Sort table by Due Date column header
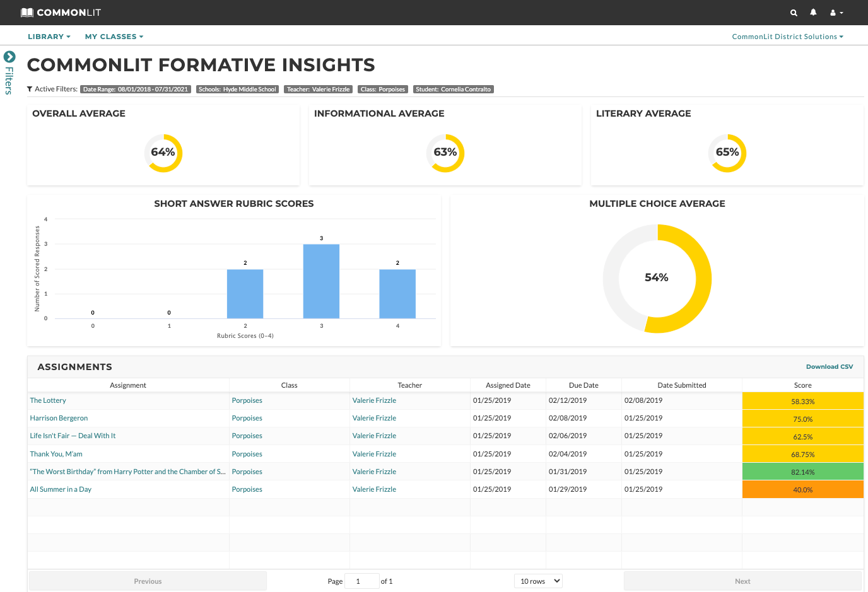Viewport: 868px width, 592px height. point(584,385)
